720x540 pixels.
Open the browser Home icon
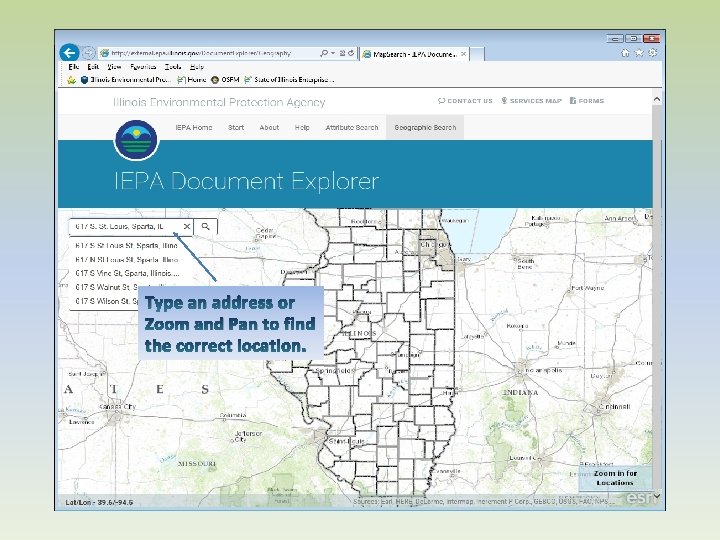pos(625,53)
